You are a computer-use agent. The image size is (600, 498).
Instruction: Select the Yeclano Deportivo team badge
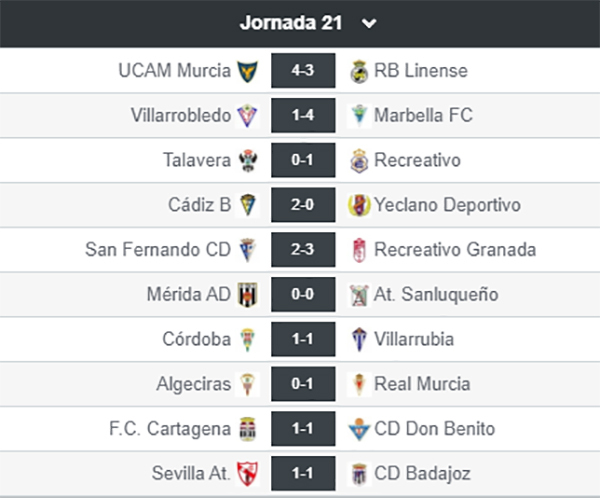pos(359,205)
